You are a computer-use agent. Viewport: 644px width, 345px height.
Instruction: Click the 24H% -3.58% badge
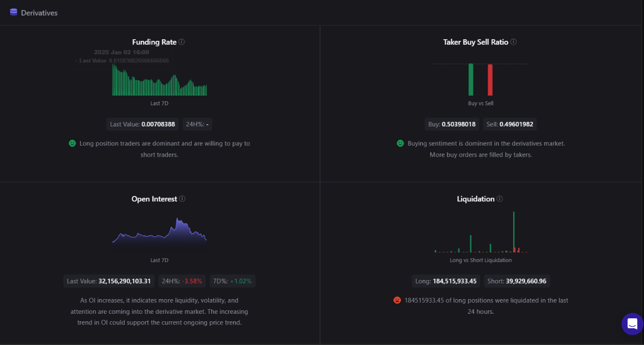point(182,281)
